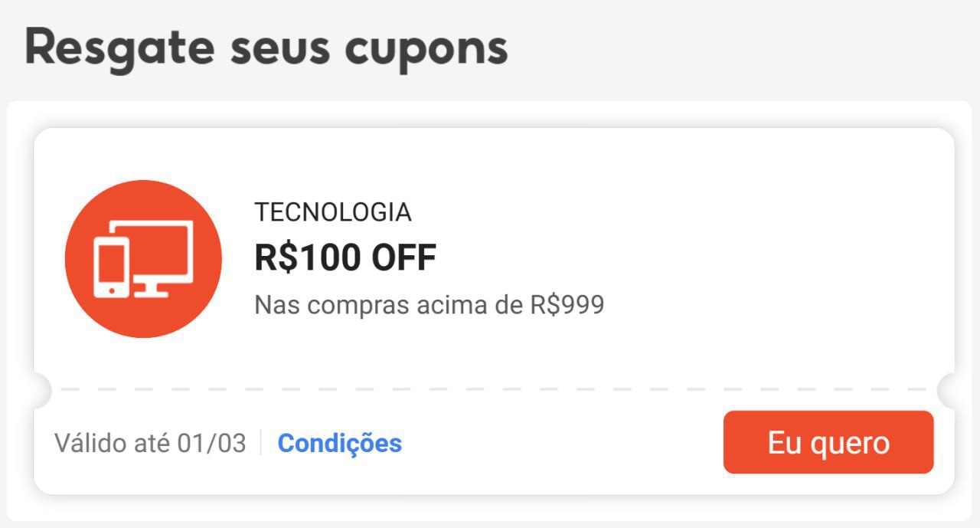Click the empty area right of coupon details

pyautogui.click(x=766, y=261)
